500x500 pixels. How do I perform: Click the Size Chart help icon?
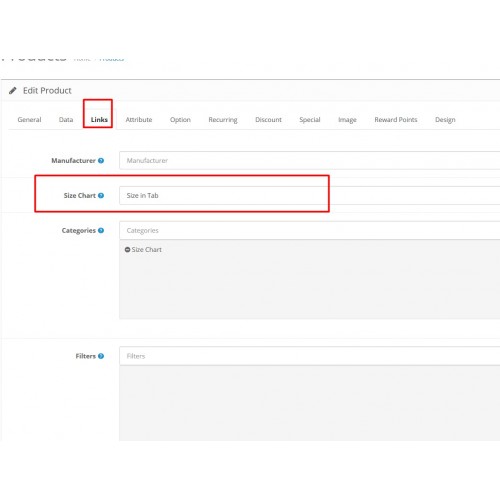click(x=101, y=196)
